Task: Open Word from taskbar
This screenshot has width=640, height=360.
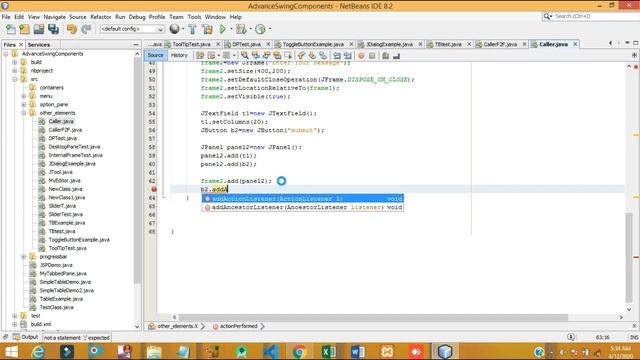Action: 358,351
